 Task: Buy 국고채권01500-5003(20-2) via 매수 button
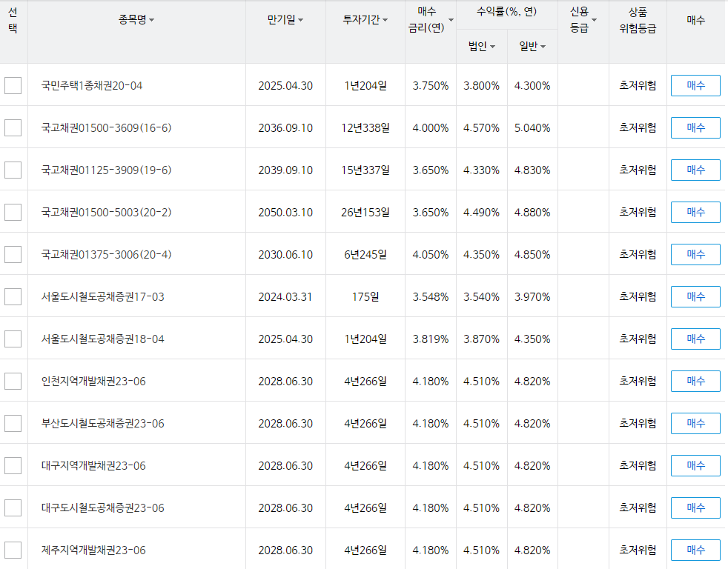[x=695, y=212]
